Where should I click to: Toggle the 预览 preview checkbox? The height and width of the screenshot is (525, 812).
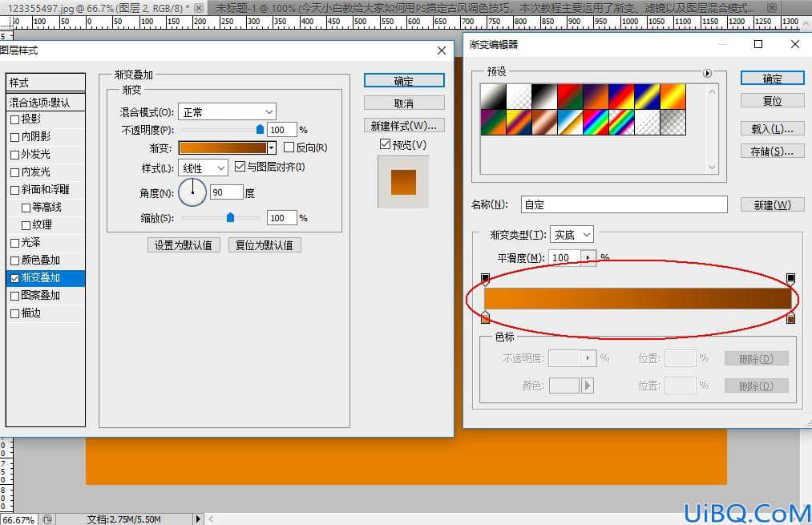[385, 144]
